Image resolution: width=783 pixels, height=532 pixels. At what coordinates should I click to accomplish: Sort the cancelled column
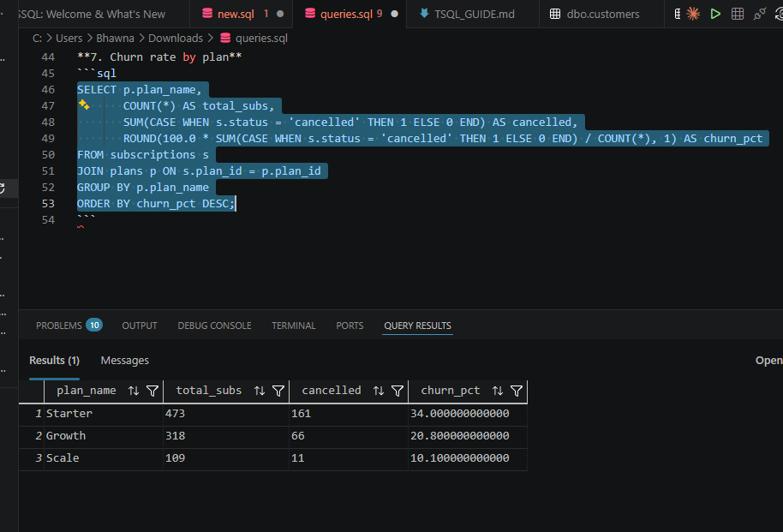pos(379,391)
